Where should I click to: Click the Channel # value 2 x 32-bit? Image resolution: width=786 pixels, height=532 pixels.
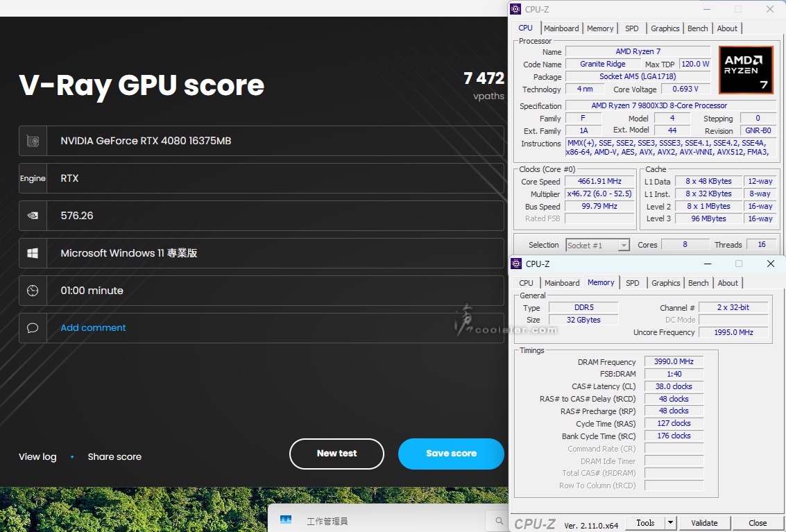pyautogui.click(x=733, y=307)
